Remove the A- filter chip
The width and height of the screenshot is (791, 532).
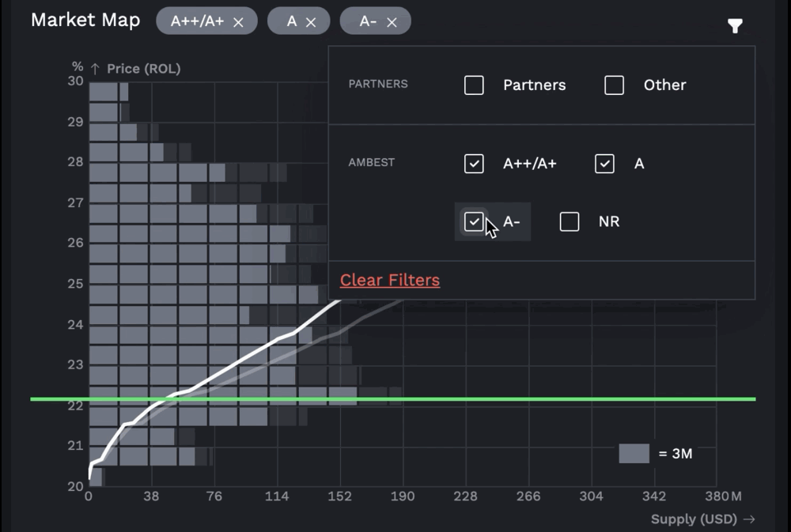[392, 22]
